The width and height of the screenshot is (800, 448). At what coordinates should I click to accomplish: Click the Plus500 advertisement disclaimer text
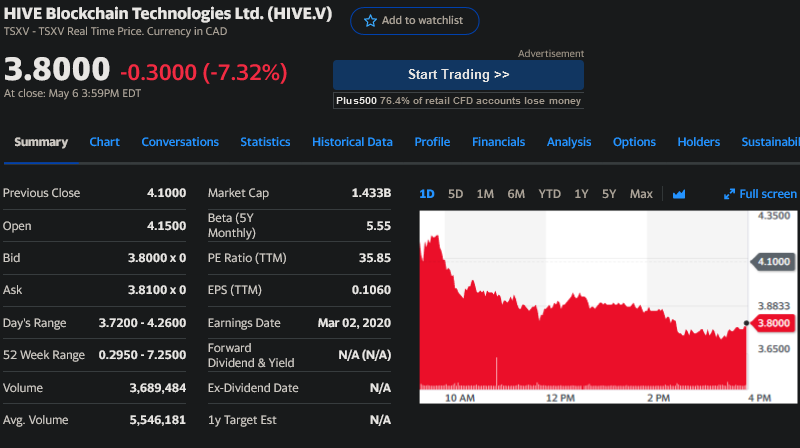coord(458,101)
